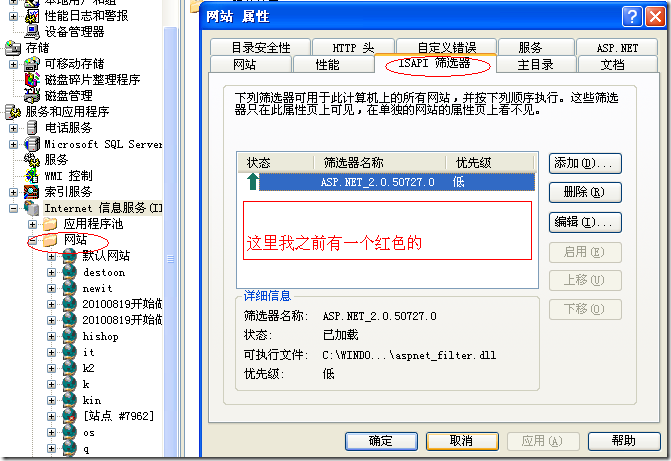671x461 pixels.
Task: Collapse the Internet 信息服务 node
Action: (13, 208)
